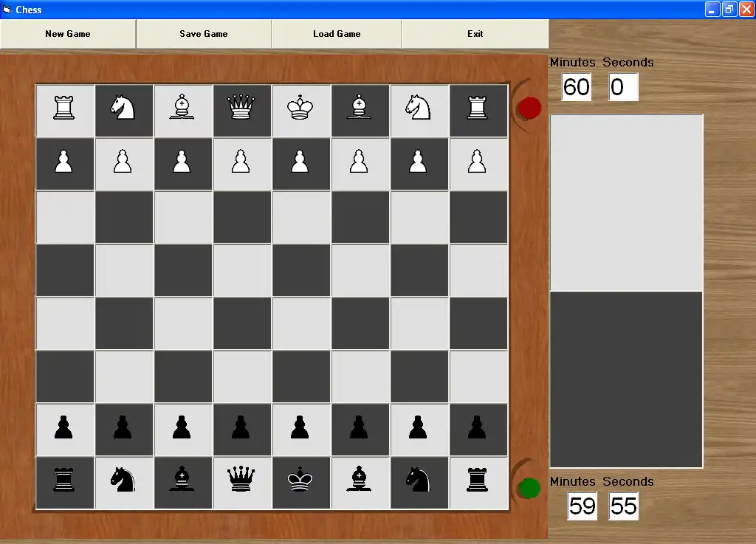The image size is (756, 544).
Task: Choose the black bishop next to the black king
Action: pyautogui.click(x=360, y=479)
